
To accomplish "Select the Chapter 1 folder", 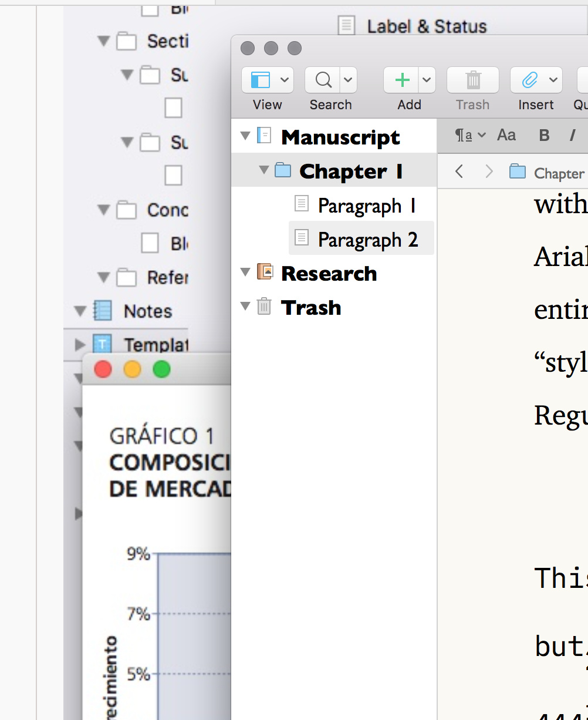I will [x=351, y=171].
